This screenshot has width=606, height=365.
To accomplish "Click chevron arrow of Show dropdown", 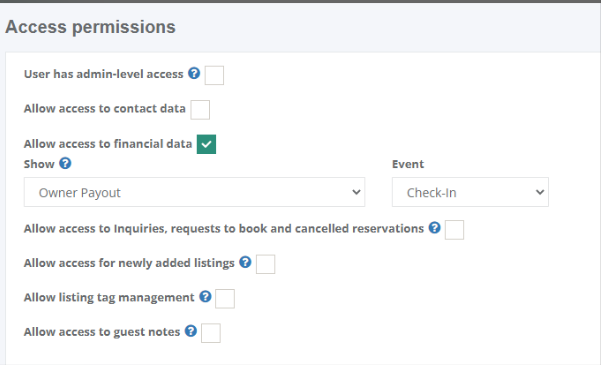I will (356, 192).
